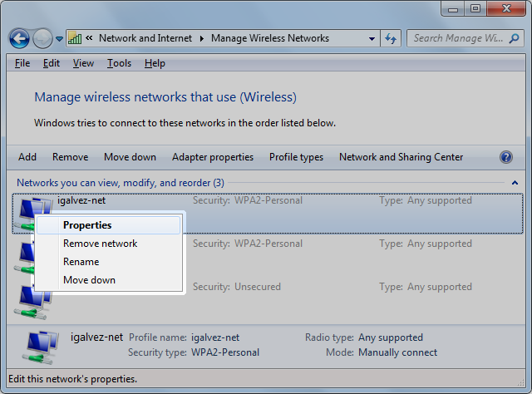The height and width of the screenshot is (394, 532).
Task: Select Move down in the context menu
Action: pyautogui.click(x=89, y=280)
